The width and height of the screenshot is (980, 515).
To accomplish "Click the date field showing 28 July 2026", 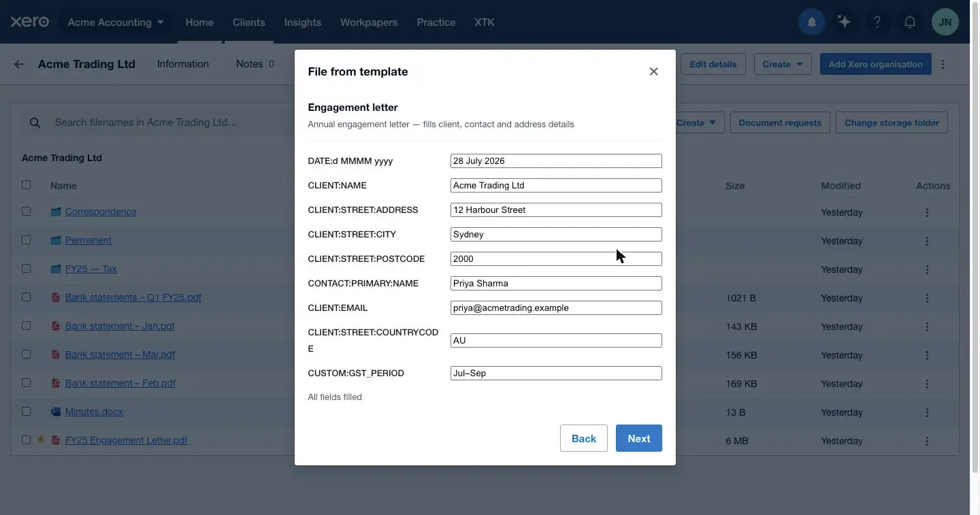I will pos(556,161).
